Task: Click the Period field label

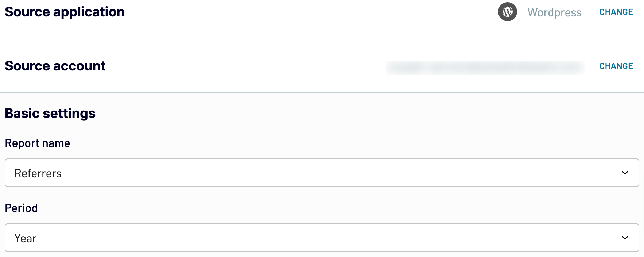Action: tap(21, 208)
